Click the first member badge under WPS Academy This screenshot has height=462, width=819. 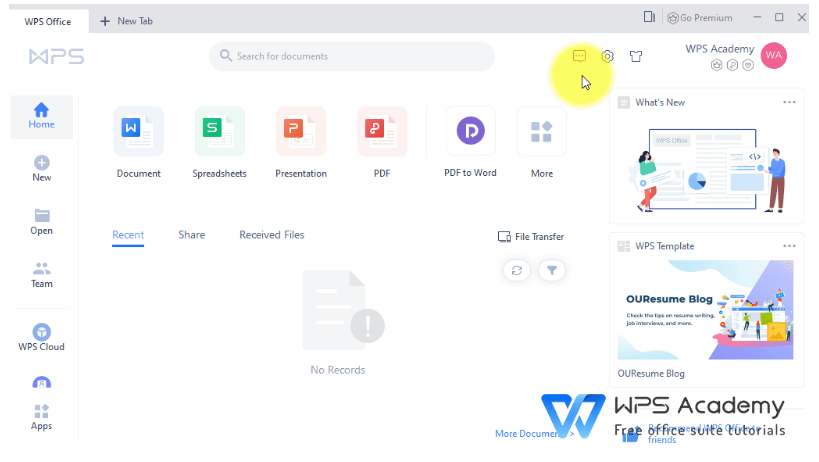coord(717,65)
